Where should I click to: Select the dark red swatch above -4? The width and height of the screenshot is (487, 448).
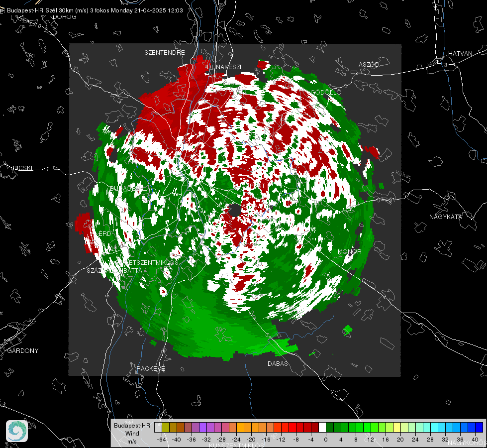[315, 428]
